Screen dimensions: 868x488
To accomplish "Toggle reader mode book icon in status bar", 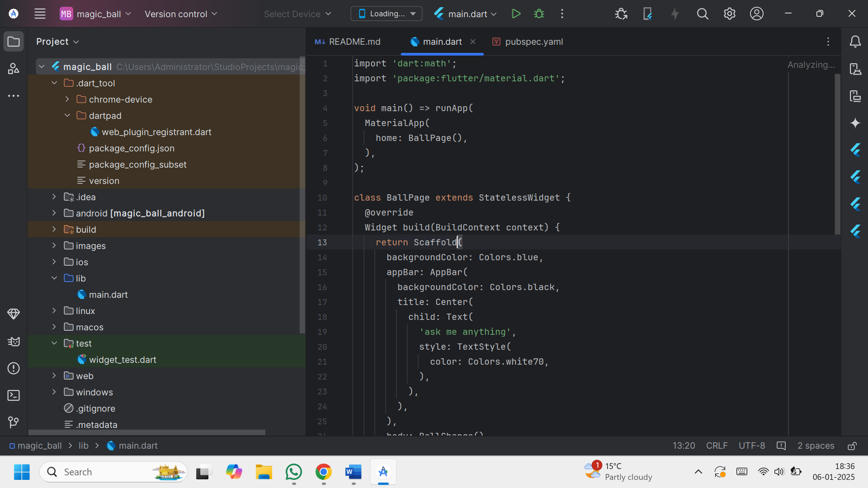I will tap(781, 446).
